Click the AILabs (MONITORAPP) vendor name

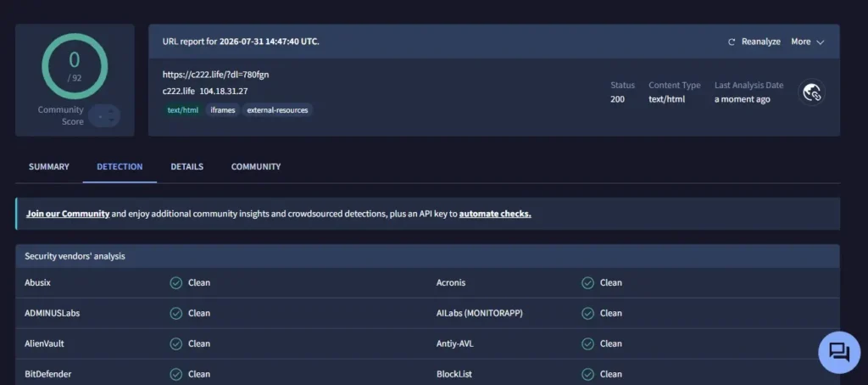point(480,314)
